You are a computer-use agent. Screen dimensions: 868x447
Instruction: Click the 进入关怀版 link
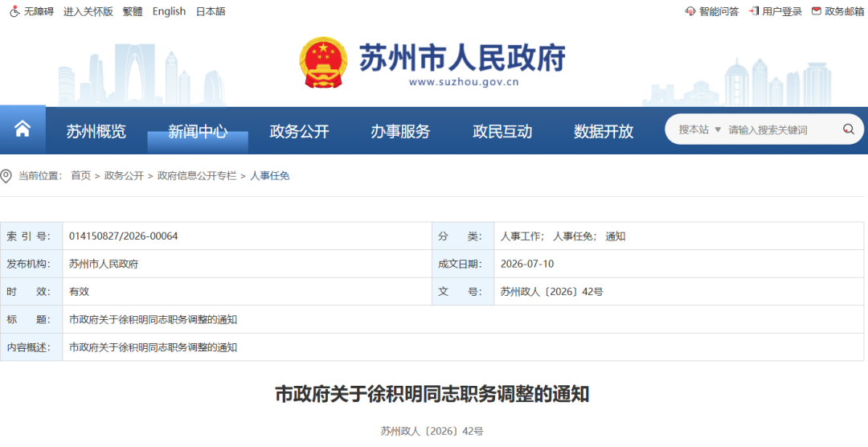tap(88, 11)
